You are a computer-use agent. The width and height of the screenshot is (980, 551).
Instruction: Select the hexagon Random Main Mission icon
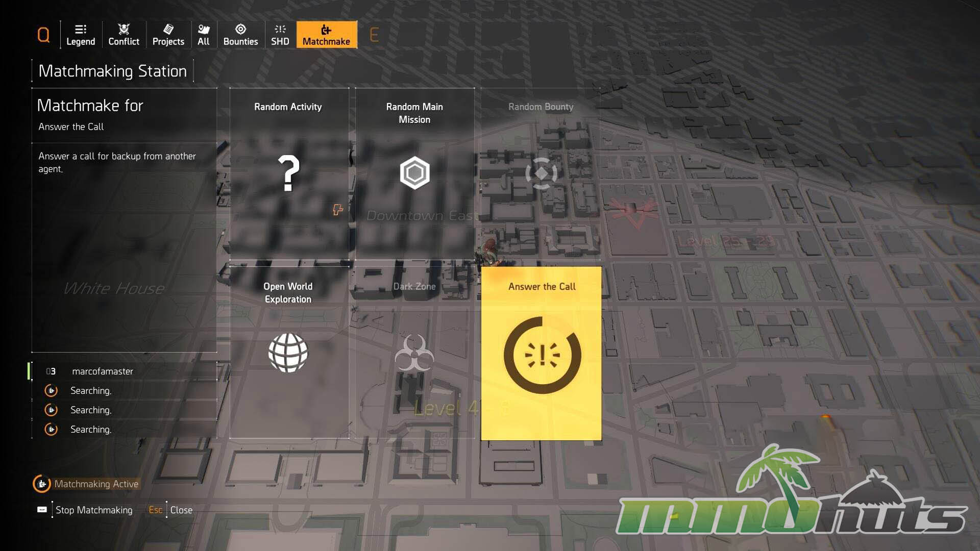tap(414, 173)
